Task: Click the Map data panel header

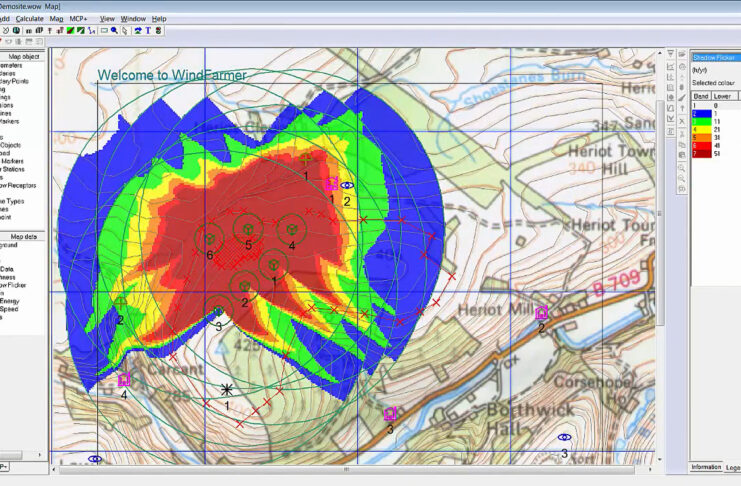Action: (x=23, y=237)
